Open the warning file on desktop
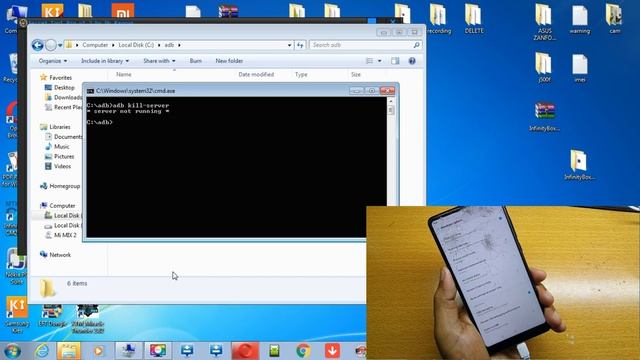Viewport: 640px width, 360px height. pos(580,19)
